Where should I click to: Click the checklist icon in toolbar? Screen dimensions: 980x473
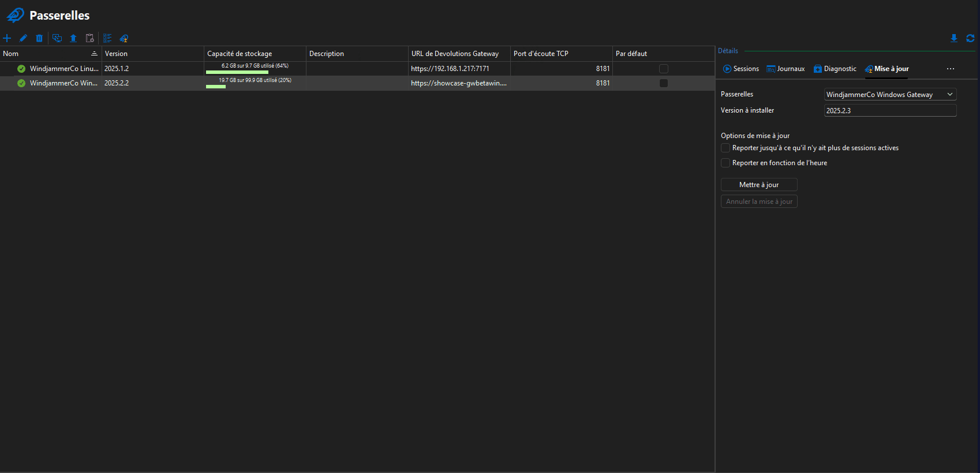click(x=107, y=38)
